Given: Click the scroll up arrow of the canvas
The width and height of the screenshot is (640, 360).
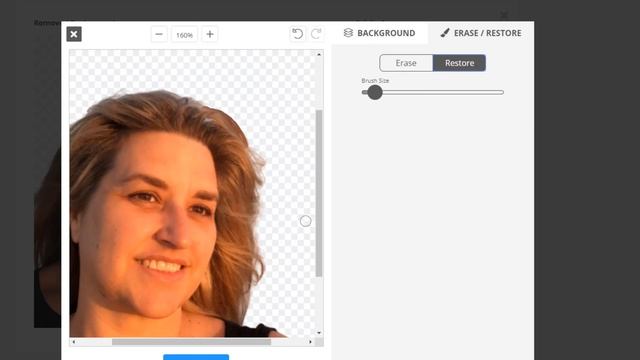Looking at the screenshot, I should (x=319, y=54).
